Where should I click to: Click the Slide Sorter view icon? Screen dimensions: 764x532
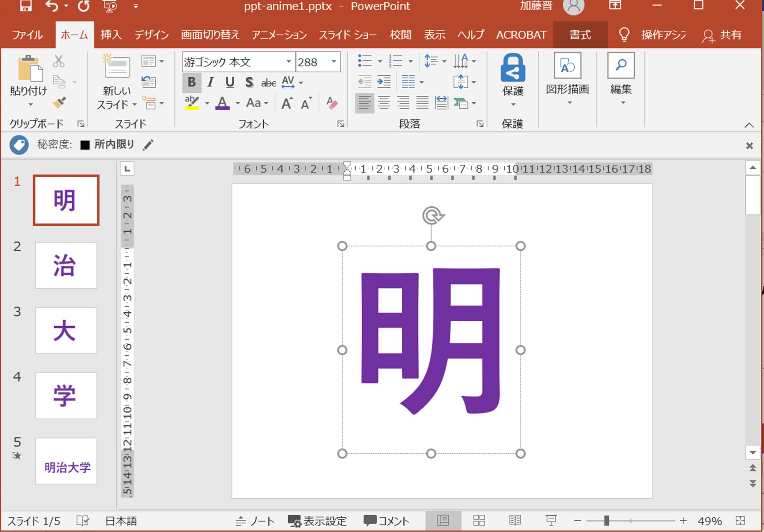pyautogui.click(x=479, y=520)
